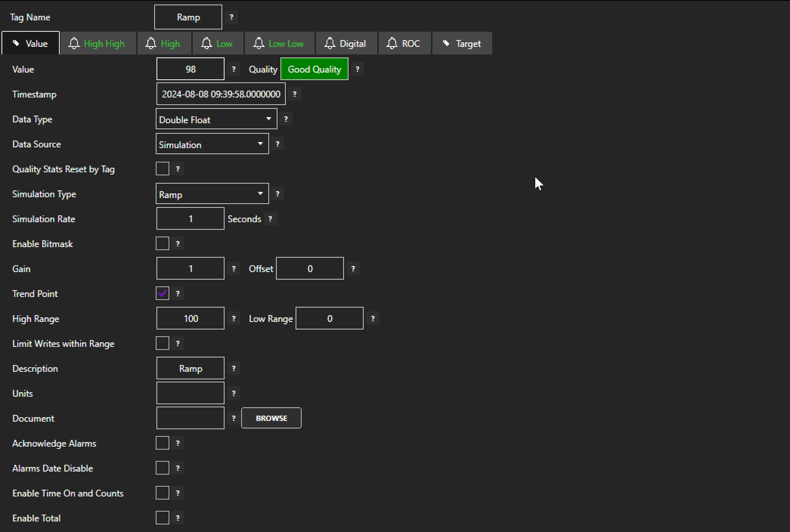Image resolution: width=790 pixels, height=532 pixels.
Task: Check the Enable Bitmask checkbox
Action: pos(163,244)
